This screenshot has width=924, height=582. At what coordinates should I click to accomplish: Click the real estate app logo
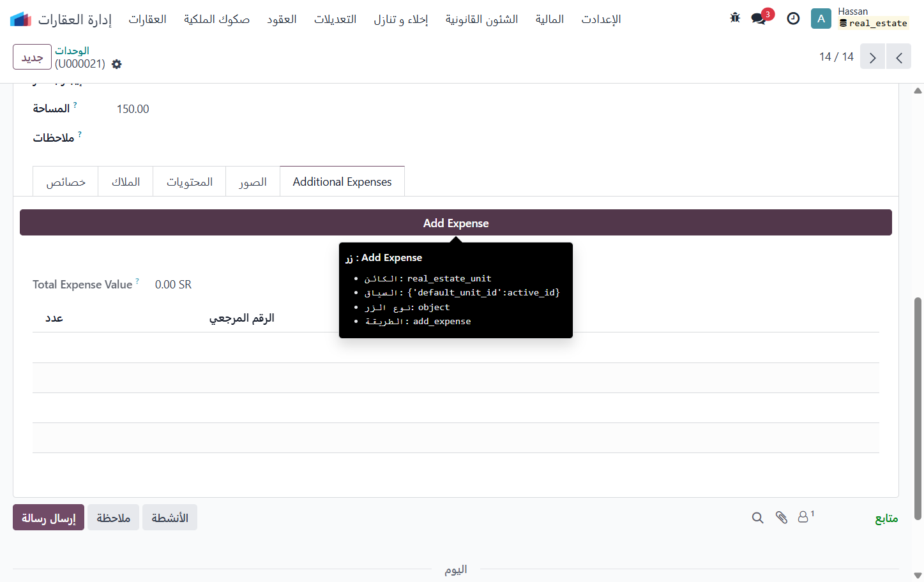pyautogui.click(x=20, y=19)
